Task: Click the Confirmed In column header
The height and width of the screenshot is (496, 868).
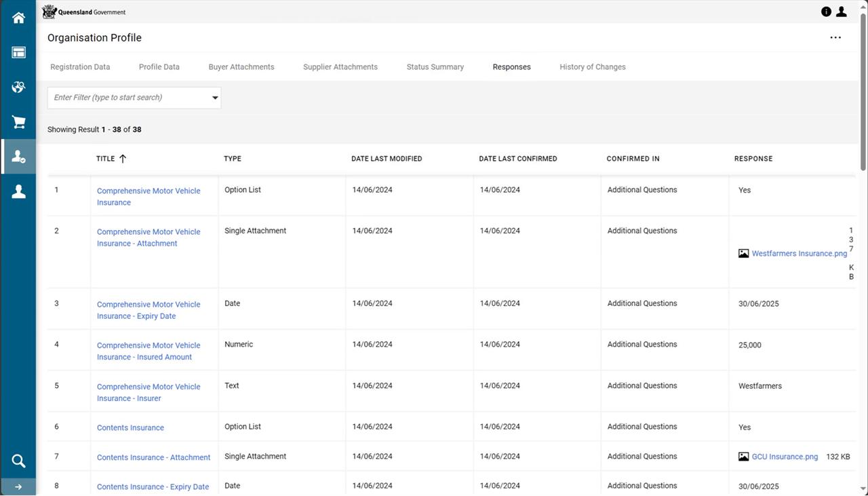Action: (x=633, y=159)
